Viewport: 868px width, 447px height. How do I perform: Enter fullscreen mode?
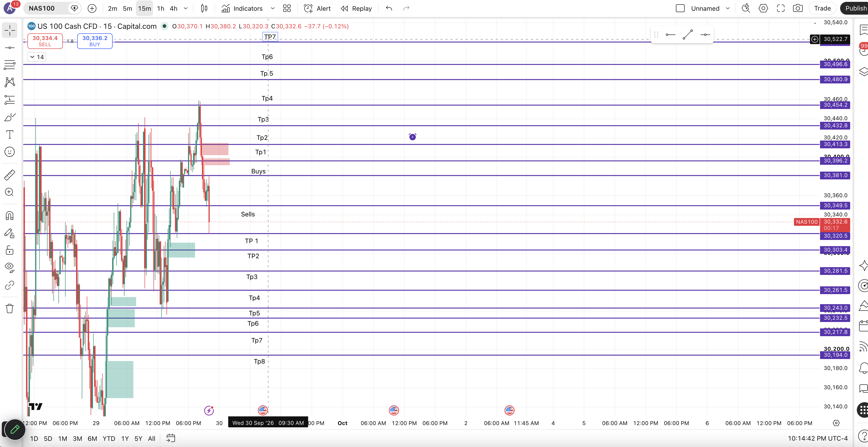pyautogui.click(x=781, y=8)
